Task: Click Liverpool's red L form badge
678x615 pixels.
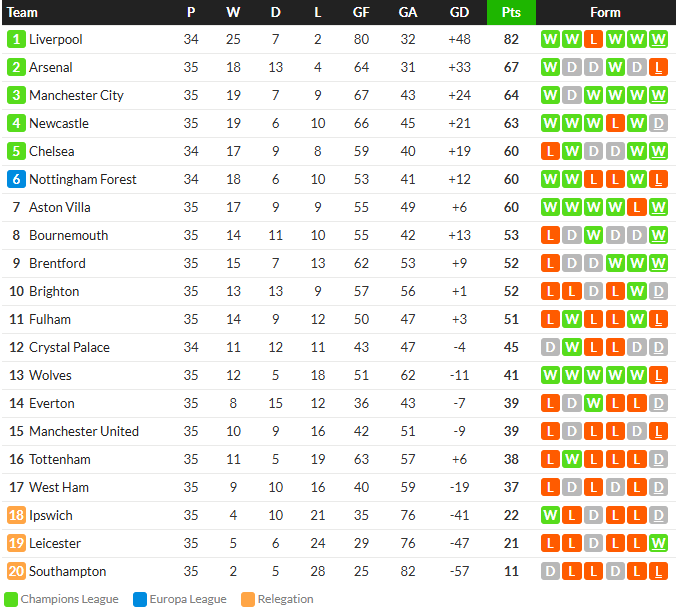Action: pyautogui.click(x=593, y=39)
